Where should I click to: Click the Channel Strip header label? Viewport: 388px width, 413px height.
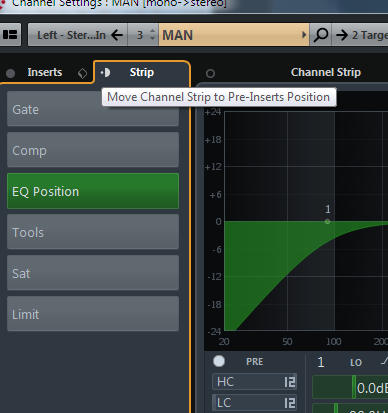(326, 72)
